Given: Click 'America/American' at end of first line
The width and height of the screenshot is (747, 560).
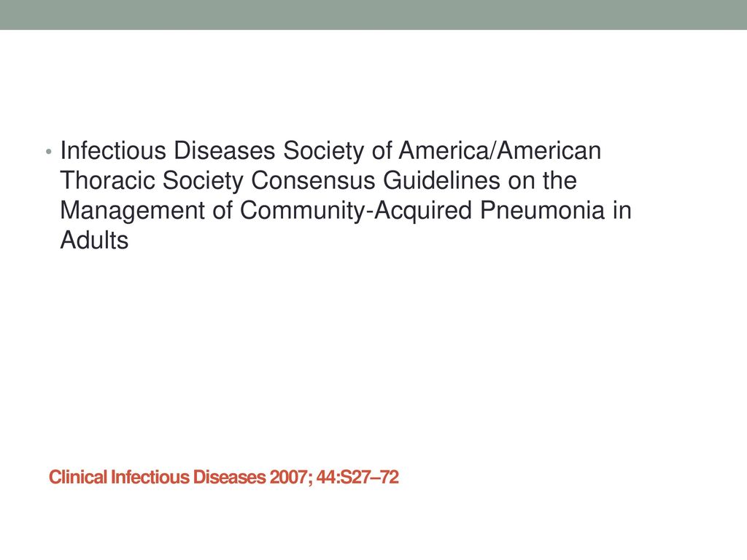Looking at the screenshot, I should pyautogui.click(x=500, y=150).
